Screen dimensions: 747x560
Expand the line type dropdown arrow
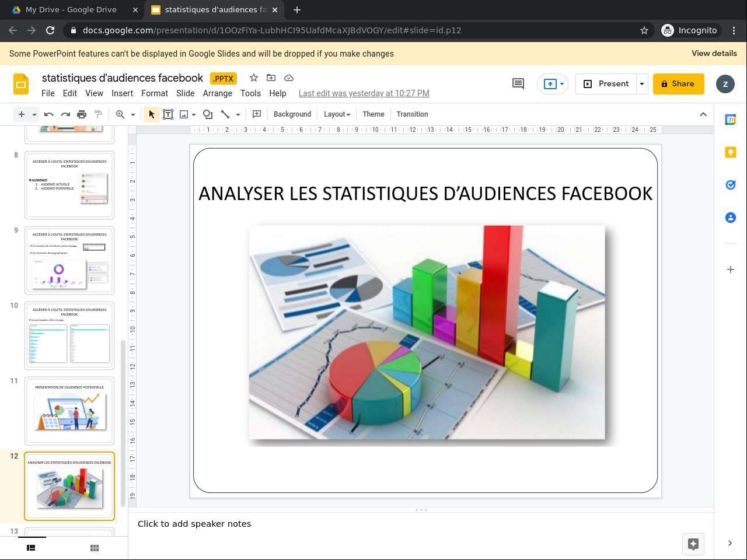(238, 114)
